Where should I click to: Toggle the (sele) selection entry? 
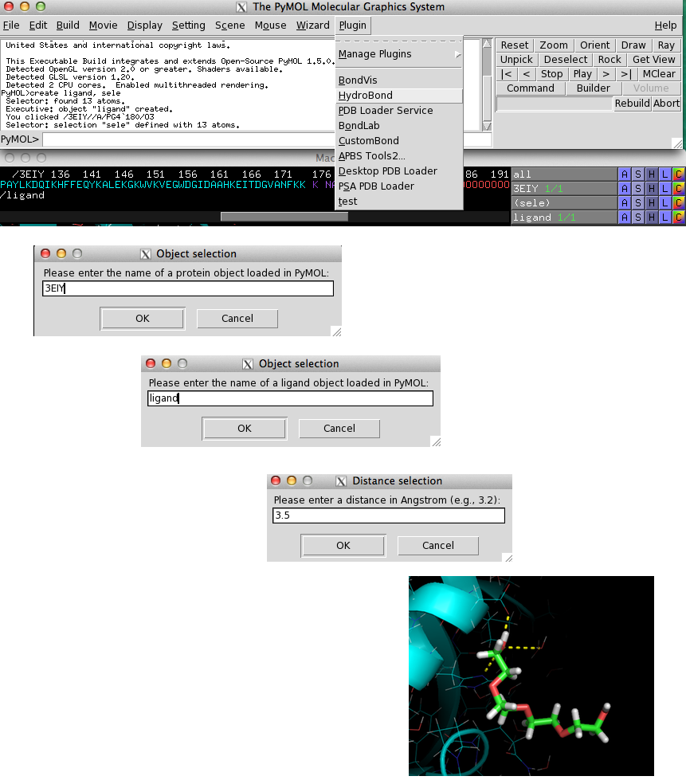click(564, 203)
